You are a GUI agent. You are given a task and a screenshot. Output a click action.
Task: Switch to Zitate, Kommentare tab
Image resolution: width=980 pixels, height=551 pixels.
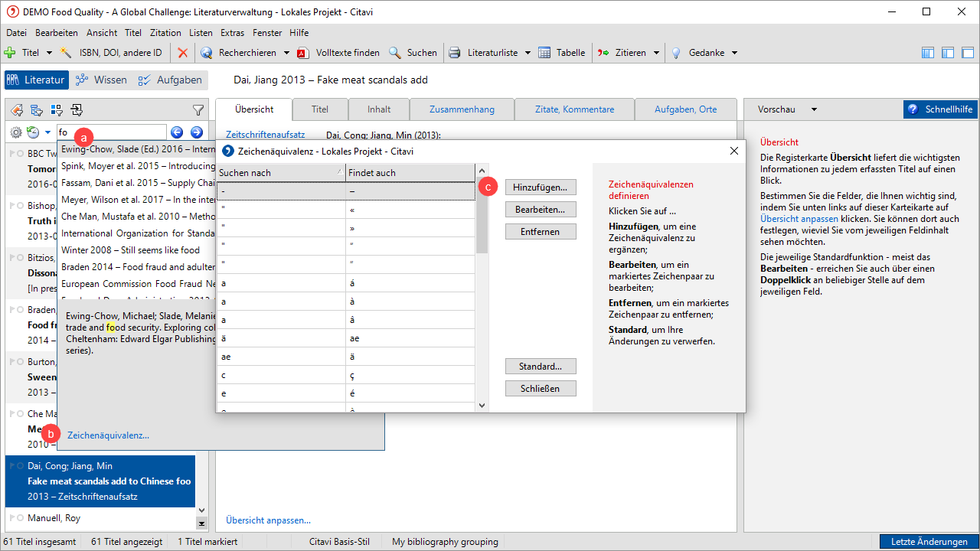574,109
